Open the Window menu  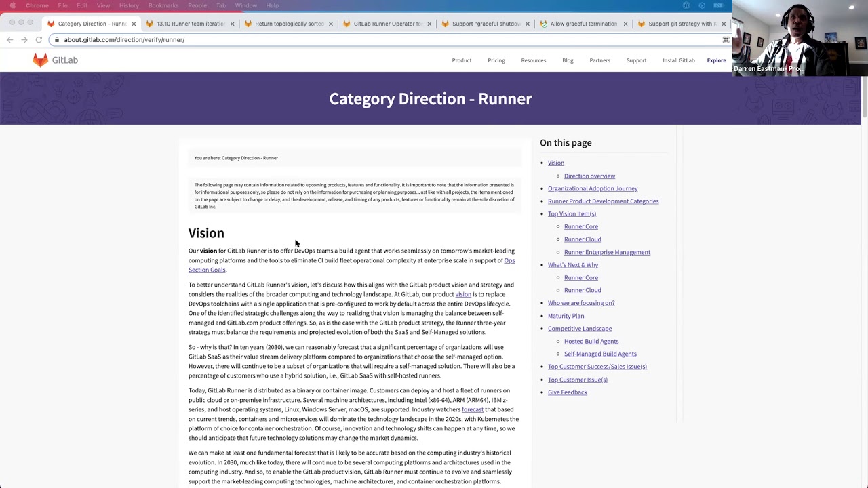click(246, 5)
